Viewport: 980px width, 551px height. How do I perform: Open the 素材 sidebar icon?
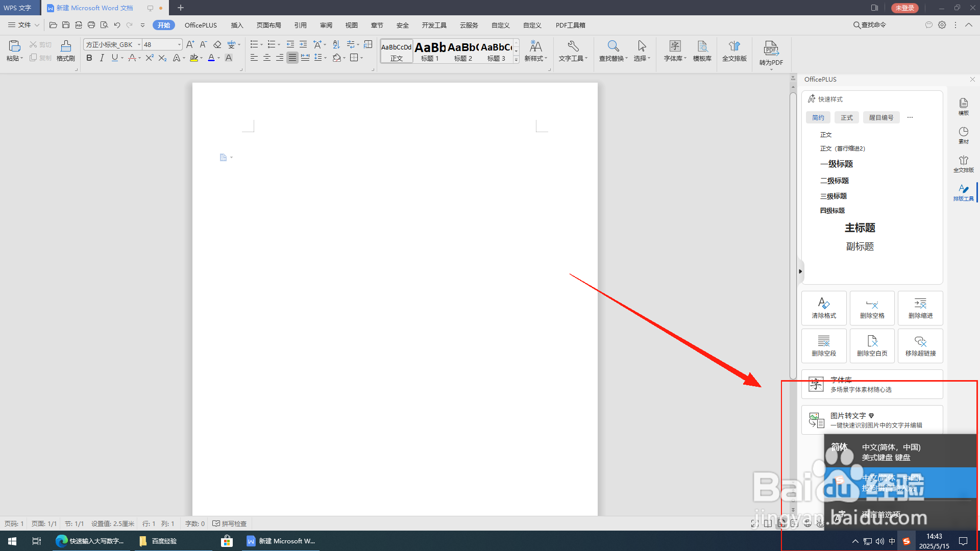[963, 135]
